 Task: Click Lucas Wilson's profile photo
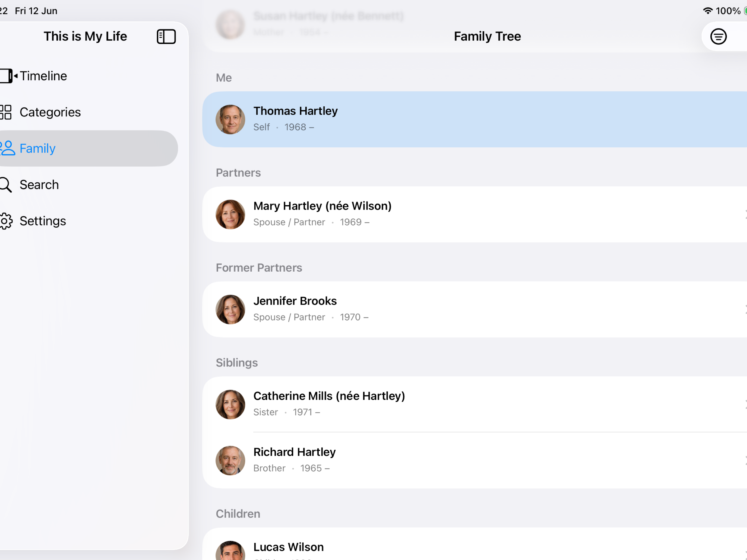click(230, 551)
